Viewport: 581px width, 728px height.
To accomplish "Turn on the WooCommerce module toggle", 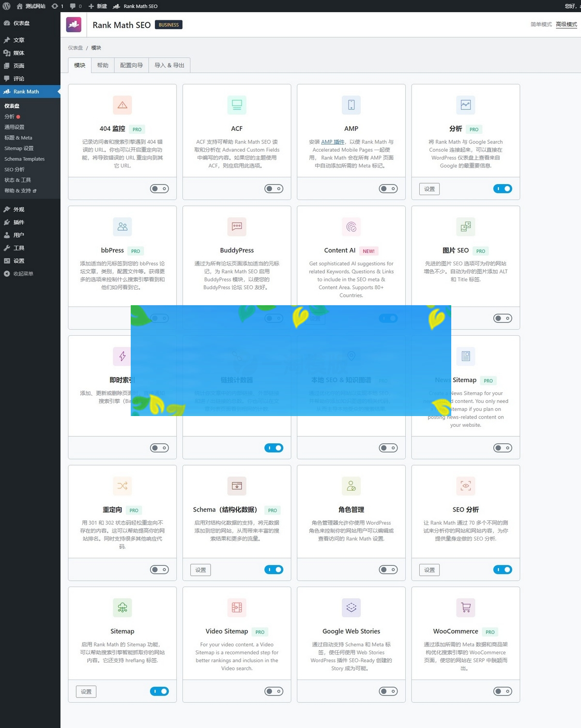I will point(503,691).
